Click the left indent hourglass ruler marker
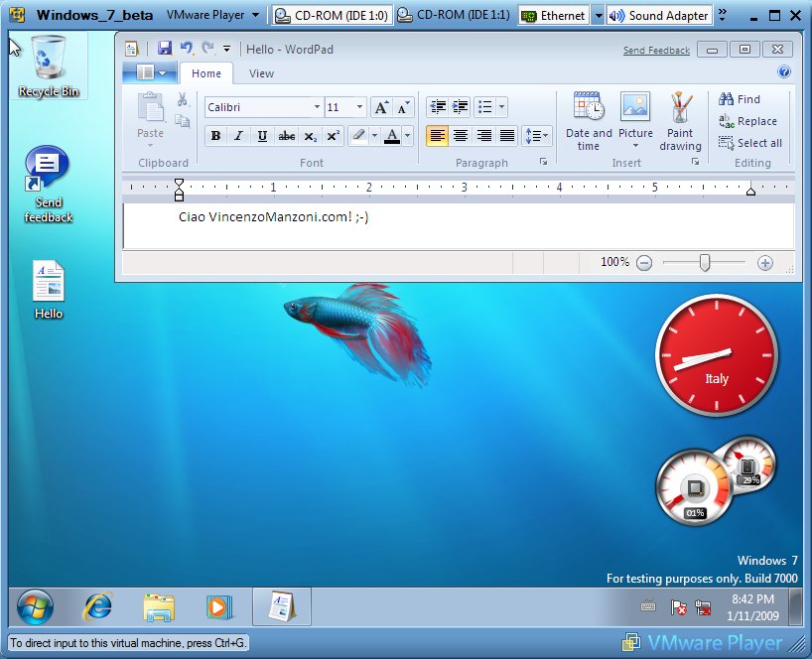Screen dimensions: 812x659 click(179, 190)
